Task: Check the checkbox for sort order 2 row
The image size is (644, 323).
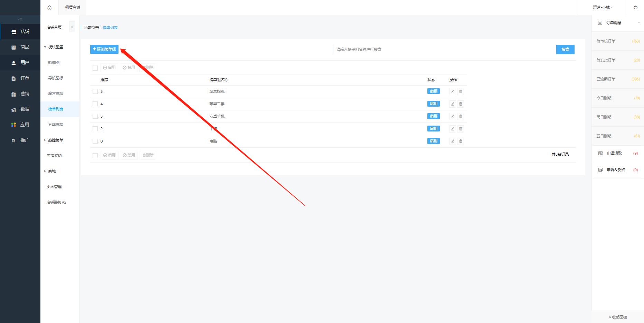Action: tap(95, 129)
